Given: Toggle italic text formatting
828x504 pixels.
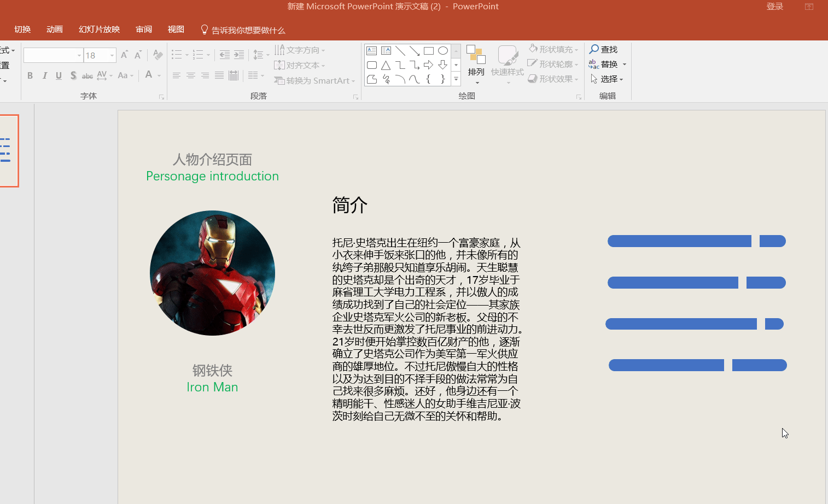Looking at the screenshot, I should (x=44, y=75).
